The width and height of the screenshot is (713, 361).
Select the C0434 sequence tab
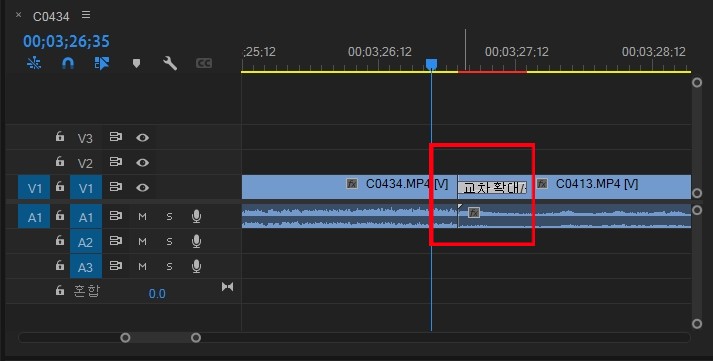[51, 16]
